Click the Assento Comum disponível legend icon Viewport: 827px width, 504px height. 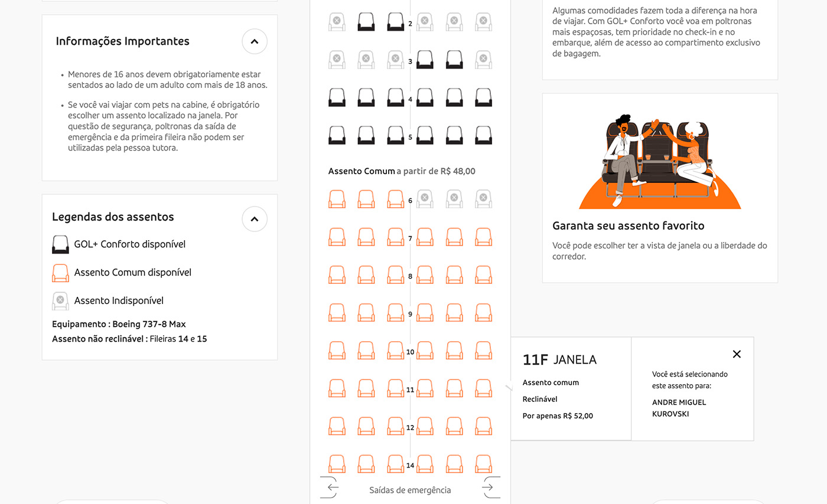click(x=60, y=273)
